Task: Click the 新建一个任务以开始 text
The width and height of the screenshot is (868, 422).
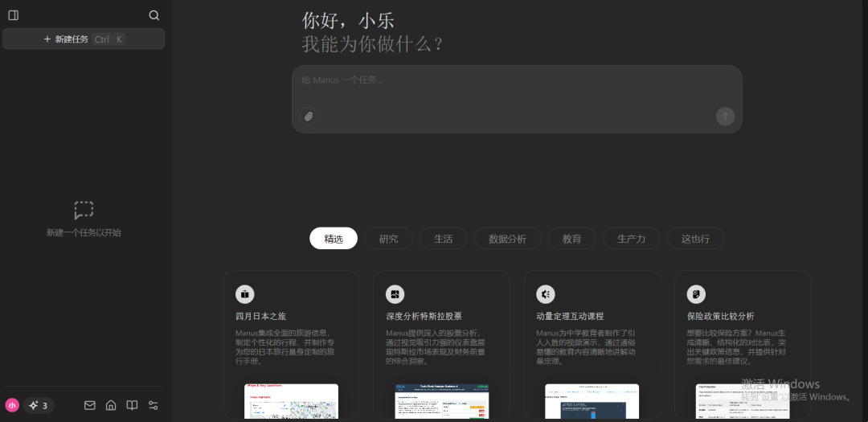Action: pos(84,232)
